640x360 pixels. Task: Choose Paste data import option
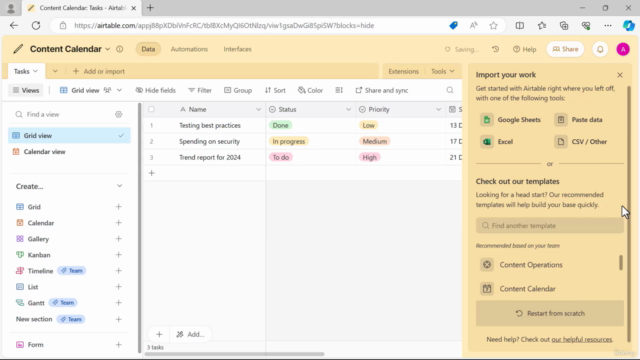[578, 120]
